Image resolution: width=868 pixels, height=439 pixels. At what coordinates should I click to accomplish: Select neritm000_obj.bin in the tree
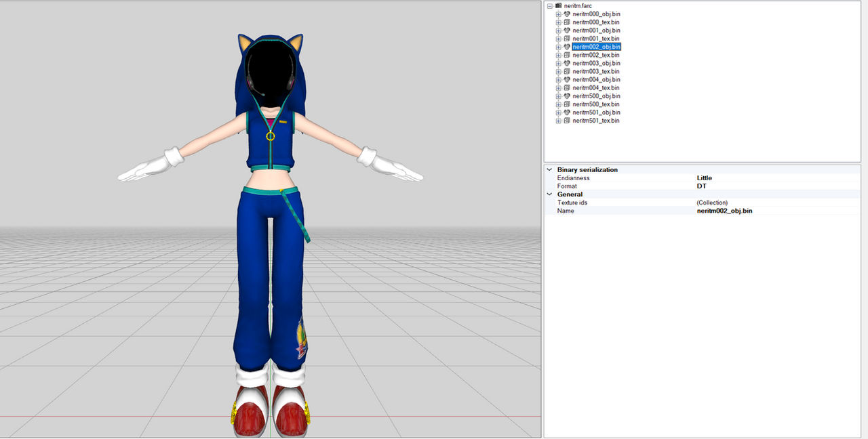coord(596,14)
